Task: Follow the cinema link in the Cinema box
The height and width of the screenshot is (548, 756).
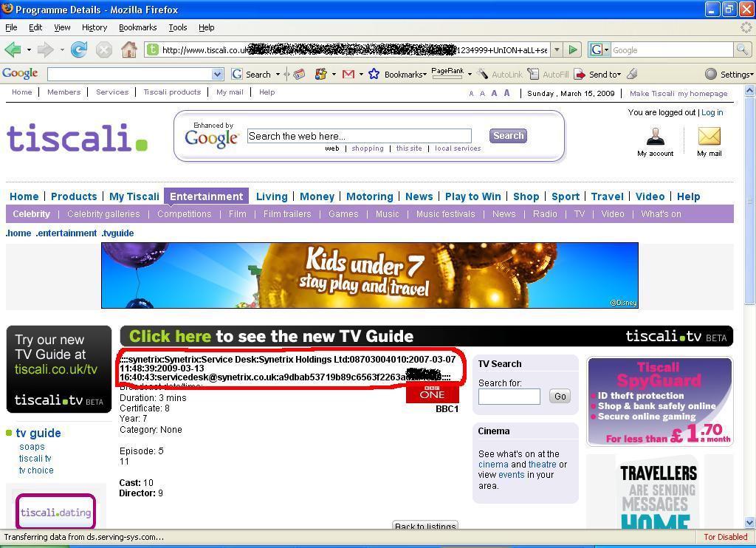Action: coord(493,464)
